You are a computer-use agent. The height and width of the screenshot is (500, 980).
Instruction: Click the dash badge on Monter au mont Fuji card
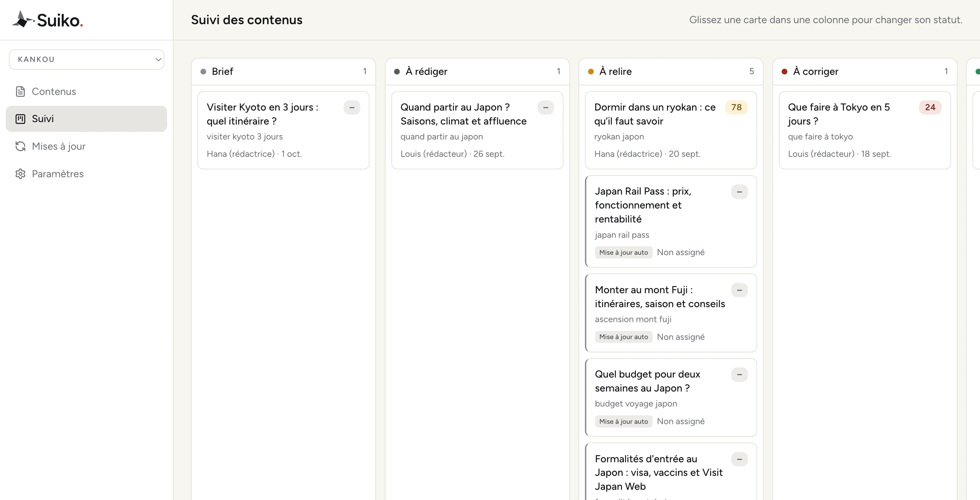[739, 290]
